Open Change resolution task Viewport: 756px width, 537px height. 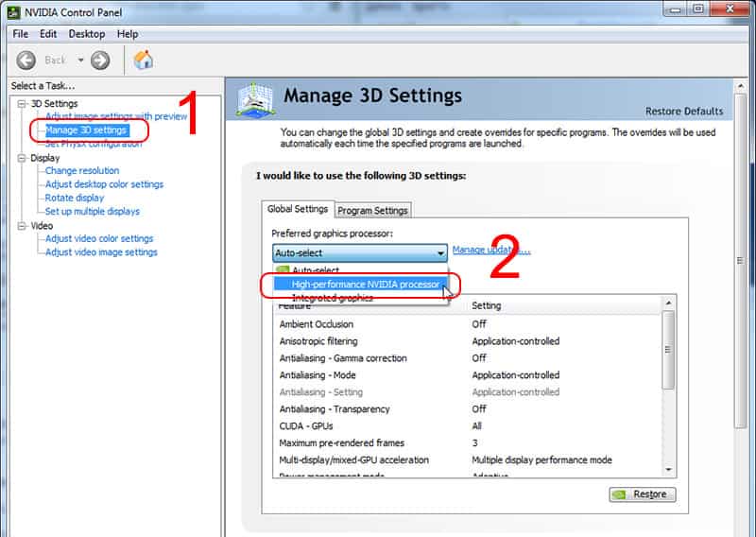click(82, 171)
